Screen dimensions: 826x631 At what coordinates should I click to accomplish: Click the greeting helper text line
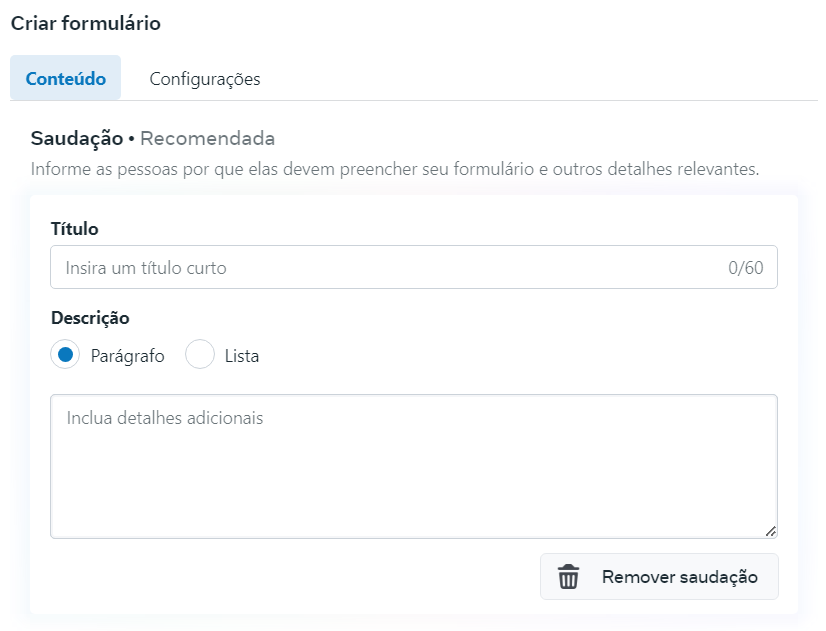coord(395,168)
